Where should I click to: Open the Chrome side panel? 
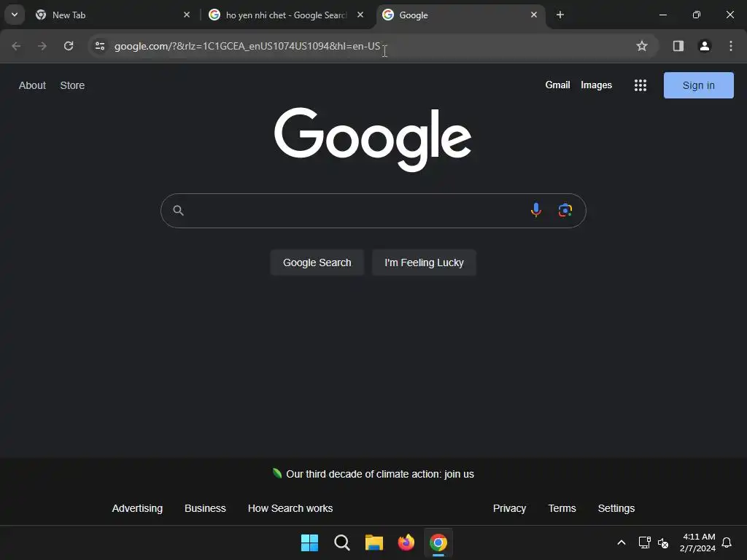tap(678, 46)
